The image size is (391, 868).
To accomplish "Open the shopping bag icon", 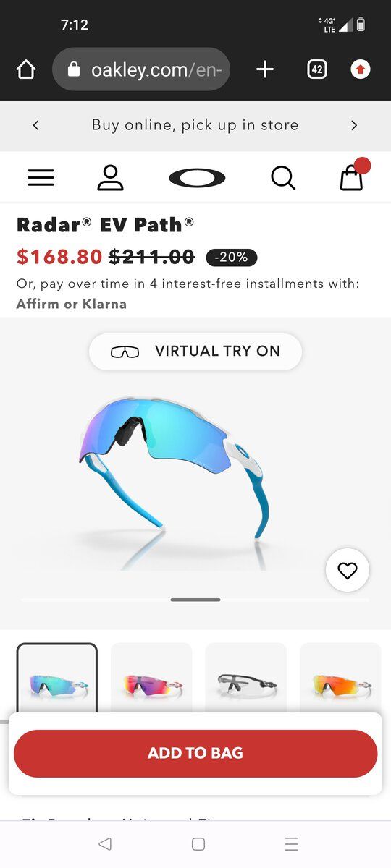I will (x=353, y=176).
